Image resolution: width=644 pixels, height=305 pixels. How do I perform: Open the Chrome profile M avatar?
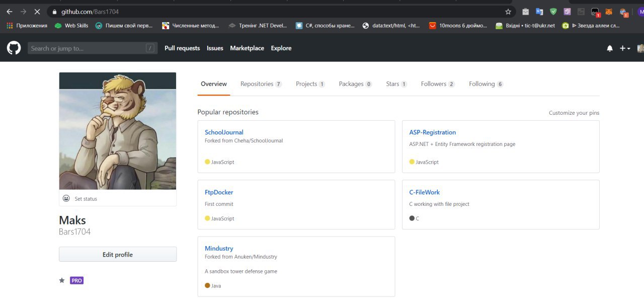point(640,12)
